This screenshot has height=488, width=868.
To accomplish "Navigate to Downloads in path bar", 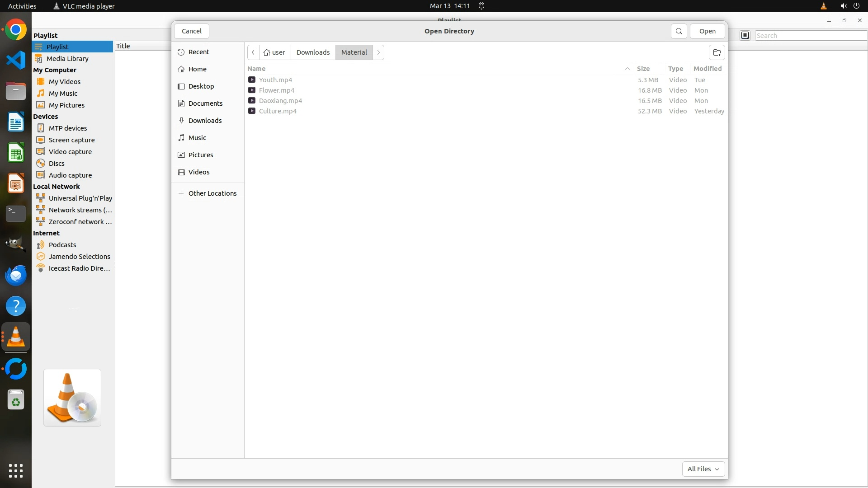I will tap(313, 52).
